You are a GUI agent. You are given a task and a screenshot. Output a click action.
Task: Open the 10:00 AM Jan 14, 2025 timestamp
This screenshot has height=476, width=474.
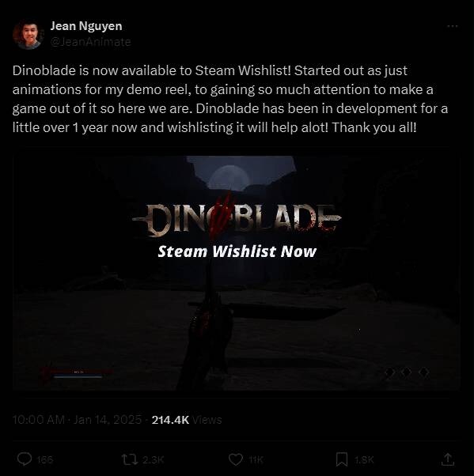[x=77, y=420]
